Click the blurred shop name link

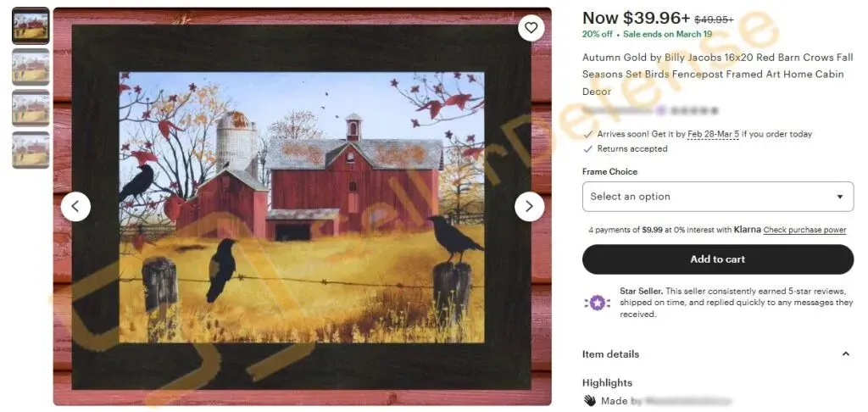click(x=617, y=111)
